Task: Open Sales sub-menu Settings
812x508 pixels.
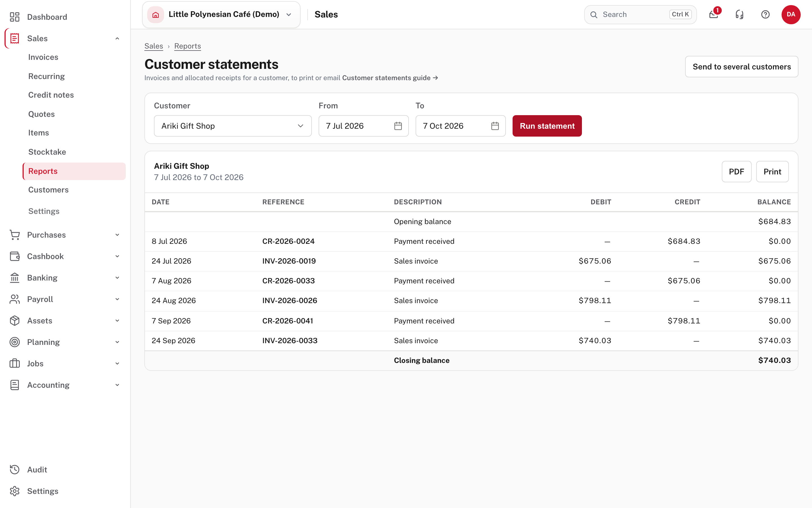Action: [x=44, y=211]
